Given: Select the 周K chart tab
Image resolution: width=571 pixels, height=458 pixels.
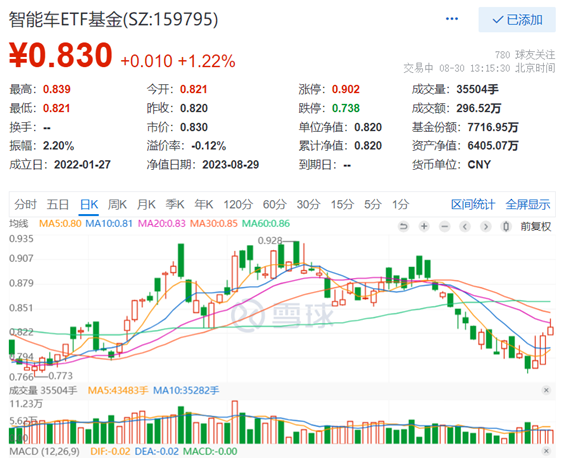Looking at the screenshot, I should pos(117,204).
